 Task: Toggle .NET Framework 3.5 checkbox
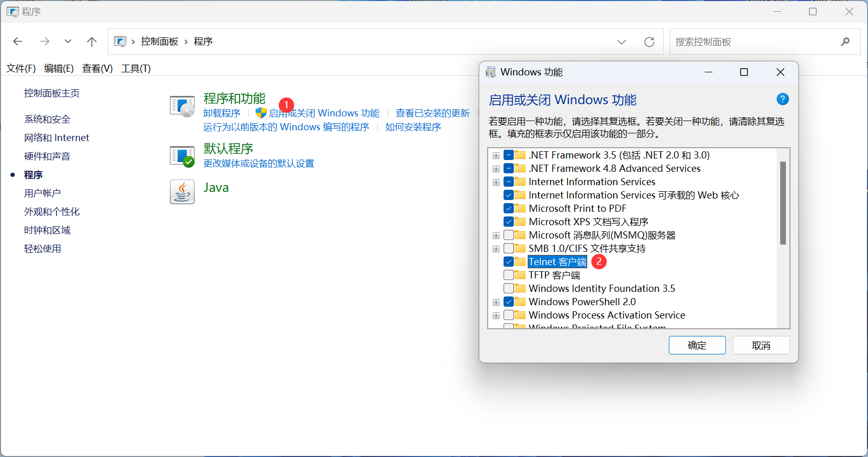[509, 155]
